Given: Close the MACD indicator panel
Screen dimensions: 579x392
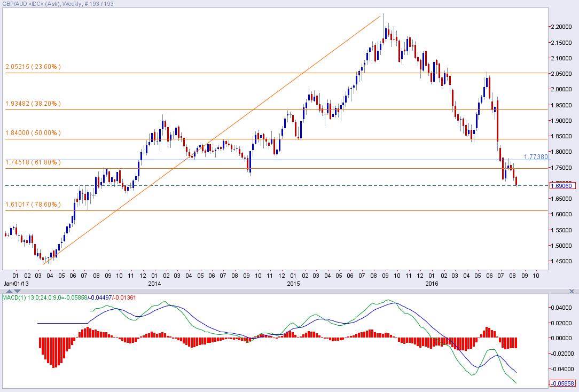Looking at the screenshot, I should tap(572, 291).
